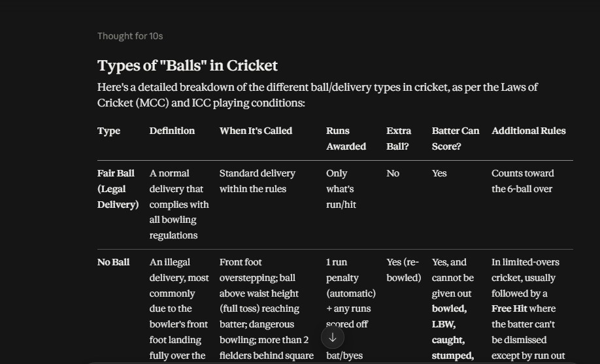This screenshot has width=600, height=364.
Task: Click the "No Ball" row label
Action: point(113,262)
